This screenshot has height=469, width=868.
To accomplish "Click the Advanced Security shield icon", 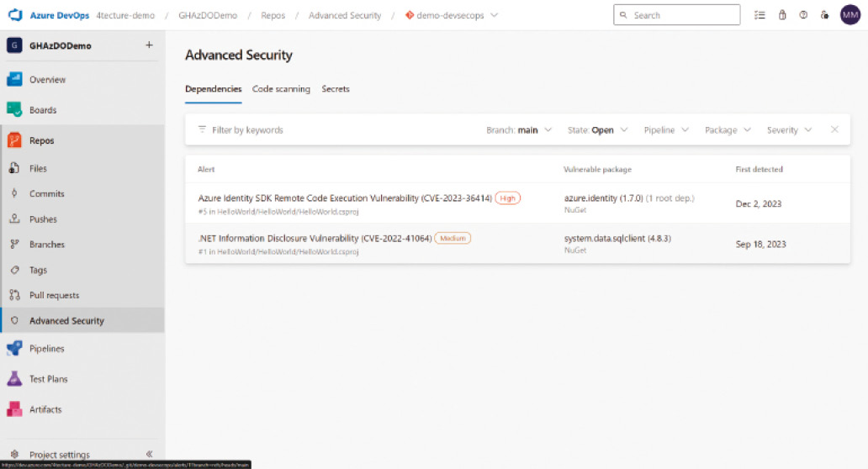I will 14,320.
